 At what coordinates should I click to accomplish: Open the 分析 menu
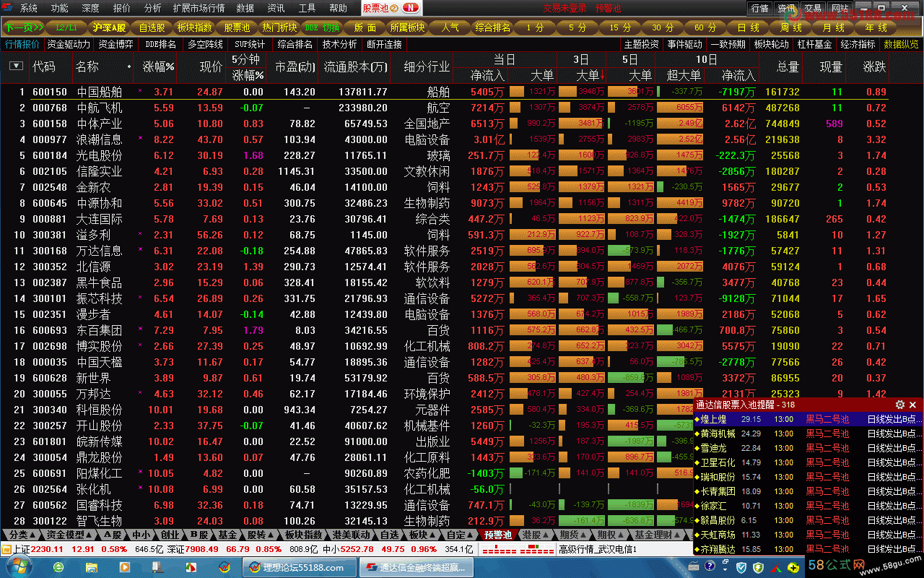click(153, 8)
